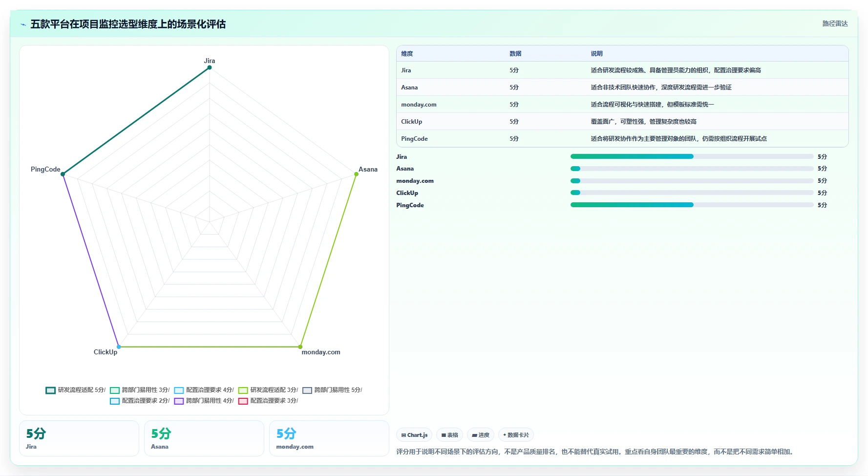Click the ClickUp label on progress list
Image resolution: width=868 pixels, height=476 pixels.
(407, 193)
